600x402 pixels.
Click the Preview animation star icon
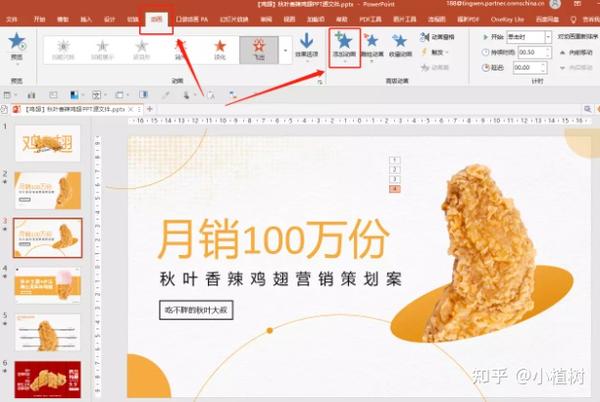(x=17, y=41)
